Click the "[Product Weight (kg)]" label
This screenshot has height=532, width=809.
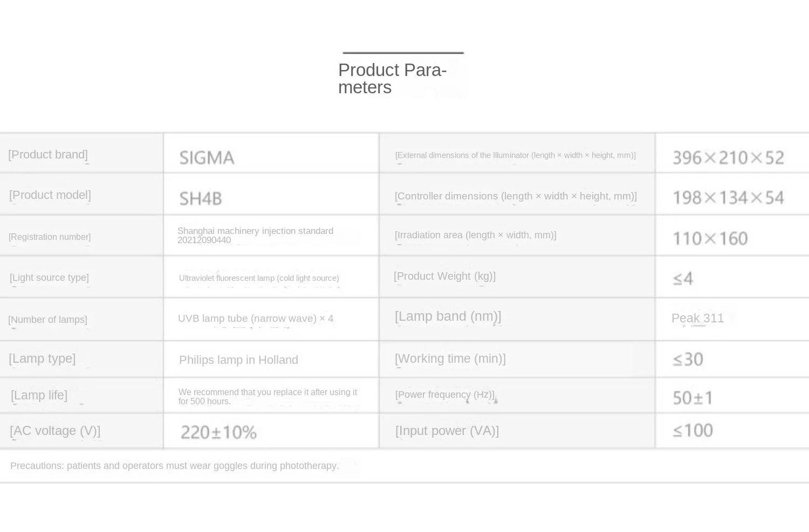point(444,277)
